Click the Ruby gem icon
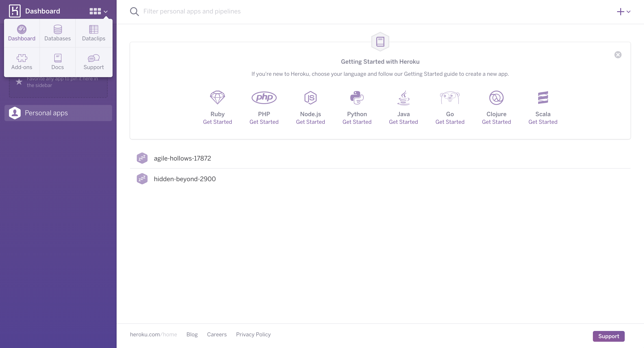Screen dimensions: 644x348 pos(218,98)
